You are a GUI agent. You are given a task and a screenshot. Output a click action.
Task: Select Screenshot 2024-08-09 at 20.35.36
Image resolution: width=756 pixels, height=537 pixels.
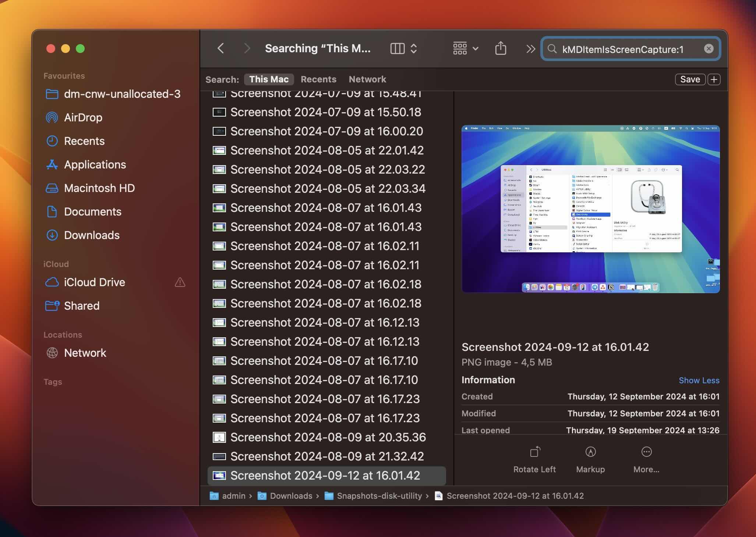(326, 437)
